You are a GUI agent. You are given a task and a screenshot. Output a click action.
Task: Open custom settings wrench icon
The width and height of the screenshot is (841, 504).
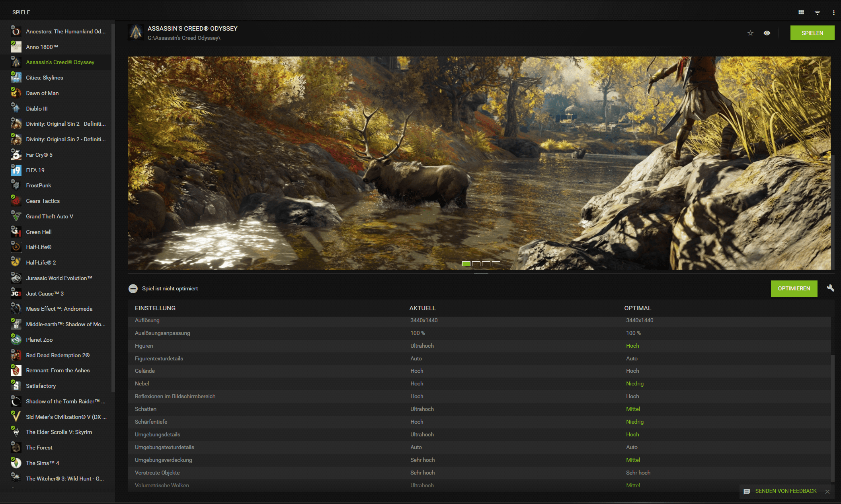coord(830,288)
